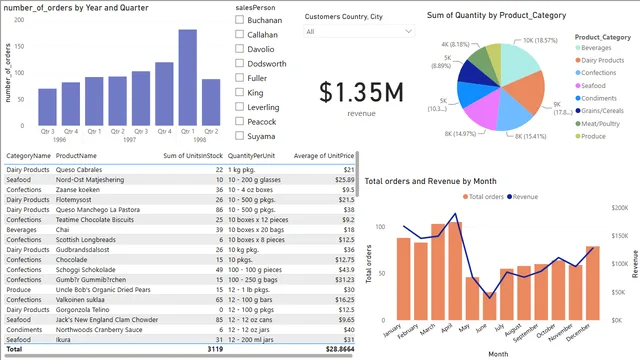
Task: Sort by Sum of UnitsInStock header
Action: [193, 156]
